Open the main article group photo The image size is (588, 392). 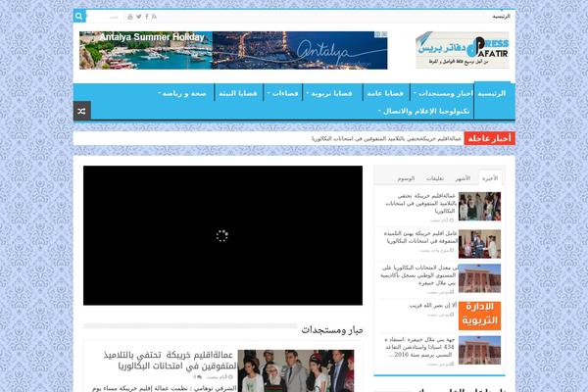click(296, 371)
